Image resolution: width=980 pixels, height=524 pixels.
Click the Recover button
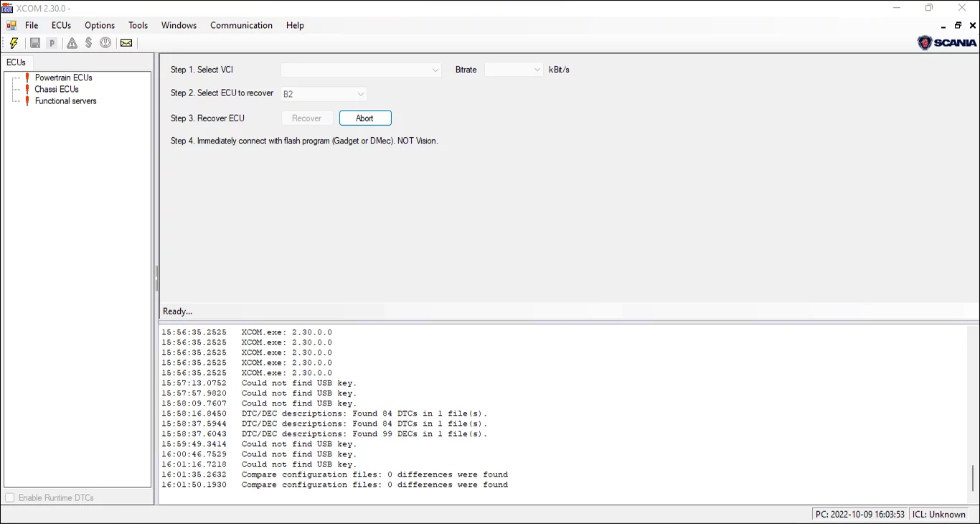click(x=307, y=118)
